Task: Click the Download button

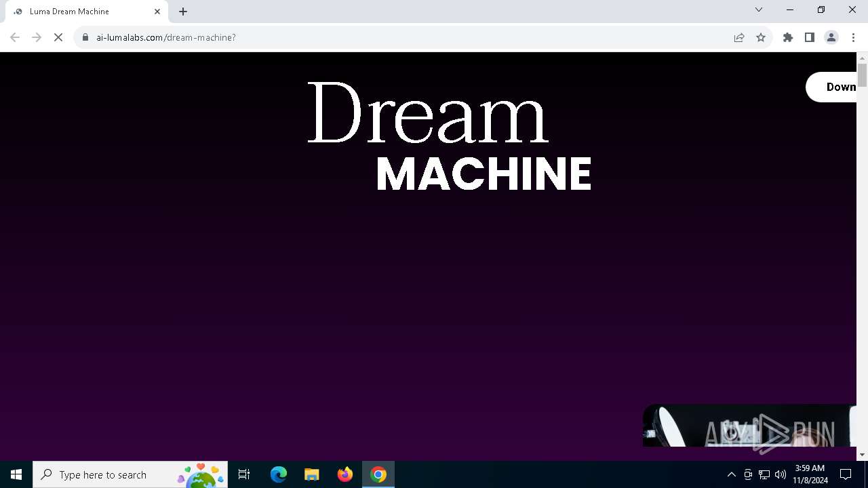Action: 831,87
